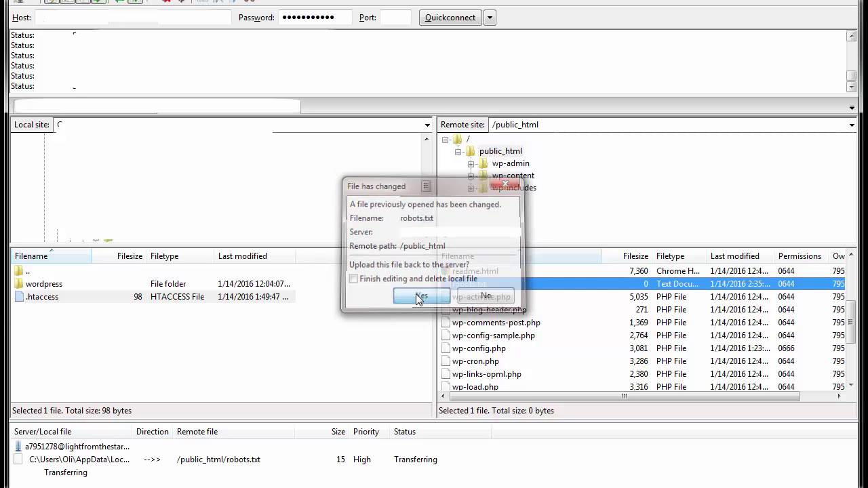Close the File has changed dialog
Viewport: 868px width, 488px height.
(x=505, y=184)
